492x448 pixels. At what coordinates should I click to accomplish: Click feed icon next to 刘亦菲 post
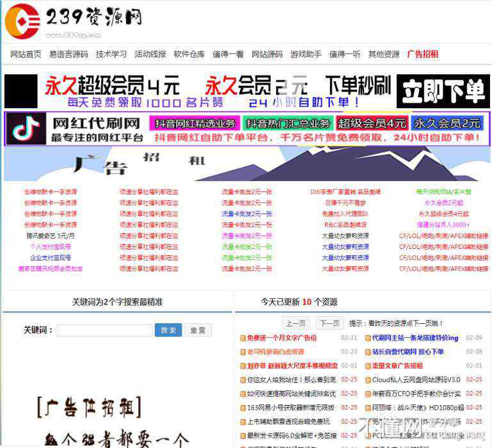(243, 366)
